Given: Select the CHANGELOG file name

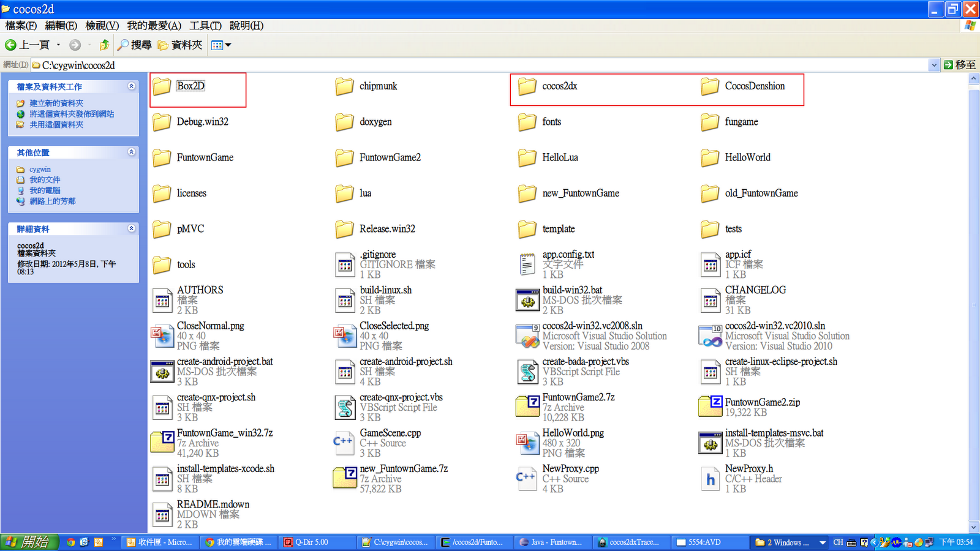Looking at the screenshot, I should [x=755, y=290].
